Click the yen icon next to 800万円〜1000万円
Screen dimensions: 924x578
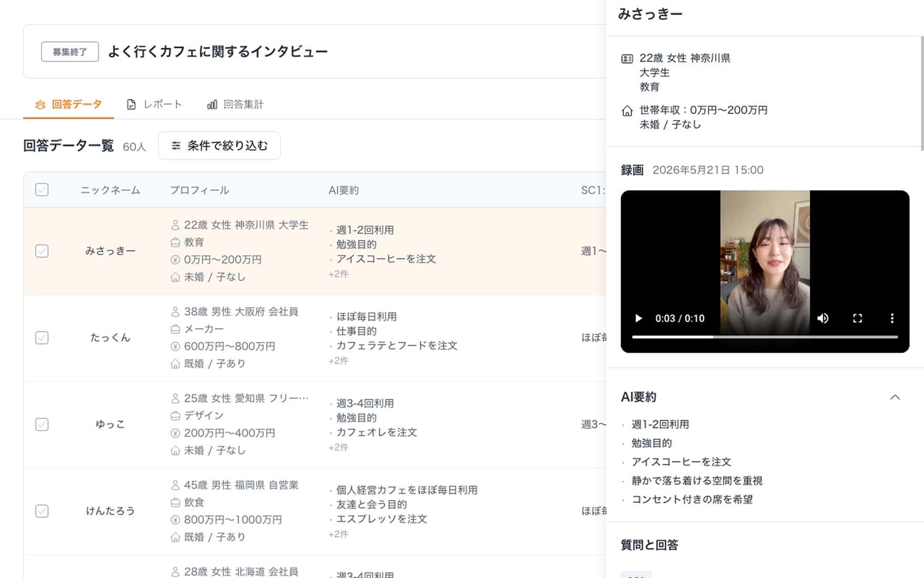pos(175,520)
